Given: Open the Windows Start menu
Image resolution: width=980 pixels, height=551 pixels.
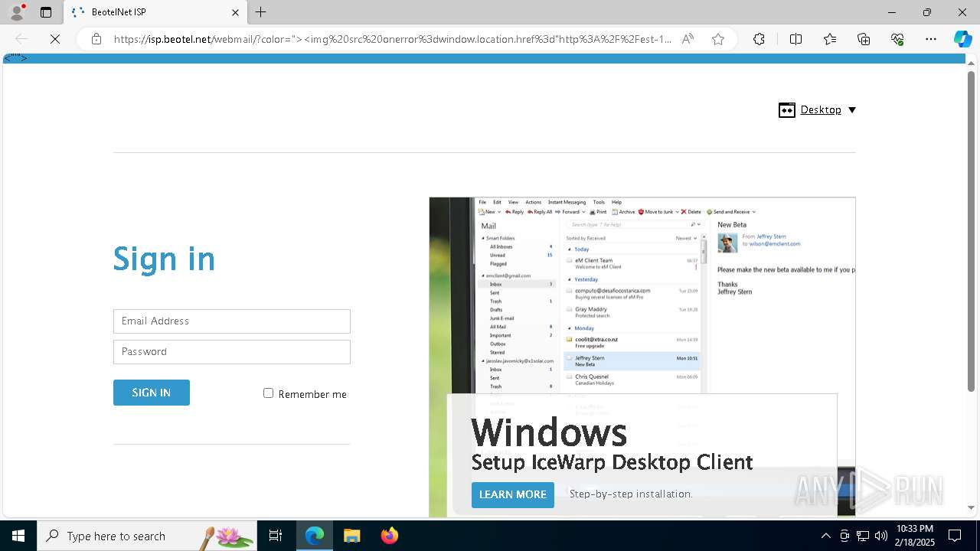Looking at the screenshot, I should (18, 536).
